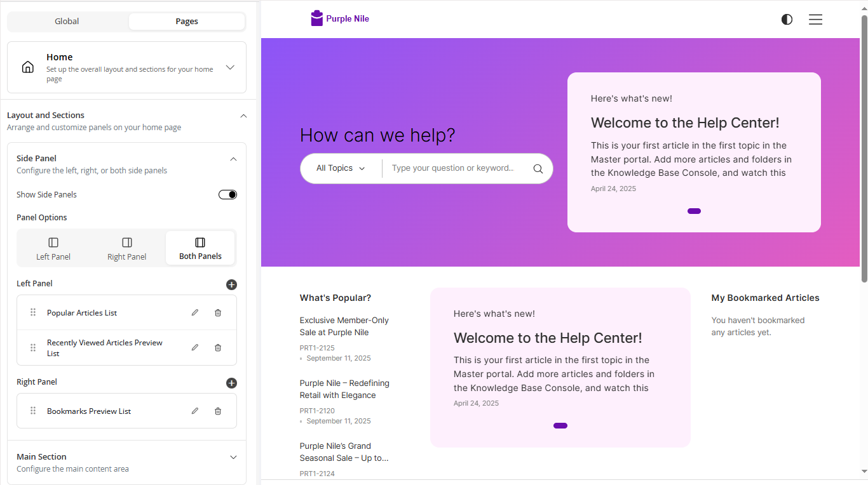Edit Recently Viewed Articles Preview List

[195, 347]
